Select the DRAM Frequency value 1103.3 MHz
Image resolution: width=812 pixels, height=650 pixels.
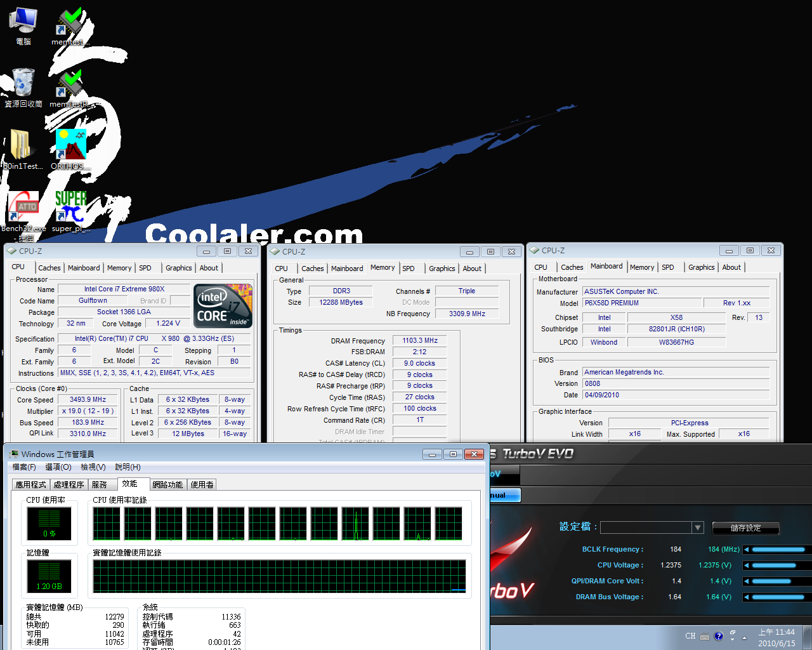(419, 340)
